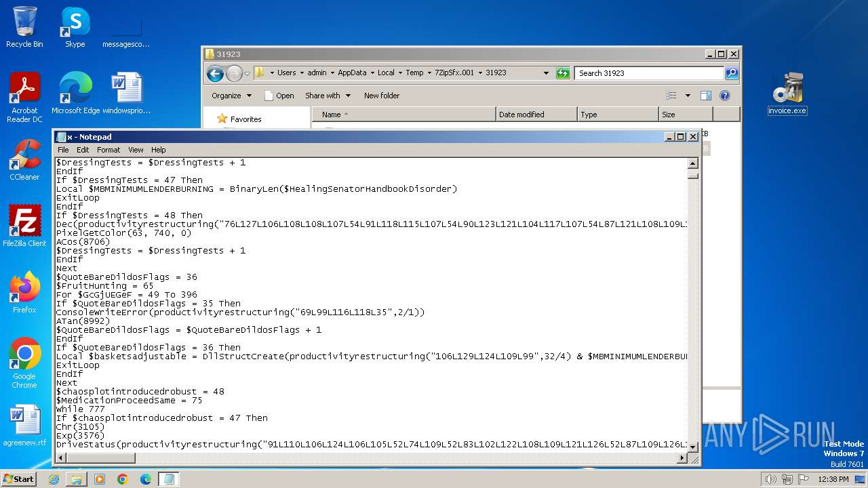Launch FileZilla Client from the desktop
This screenshot has height=488, width=868.
pyautogui.click(x=24, y=226)
